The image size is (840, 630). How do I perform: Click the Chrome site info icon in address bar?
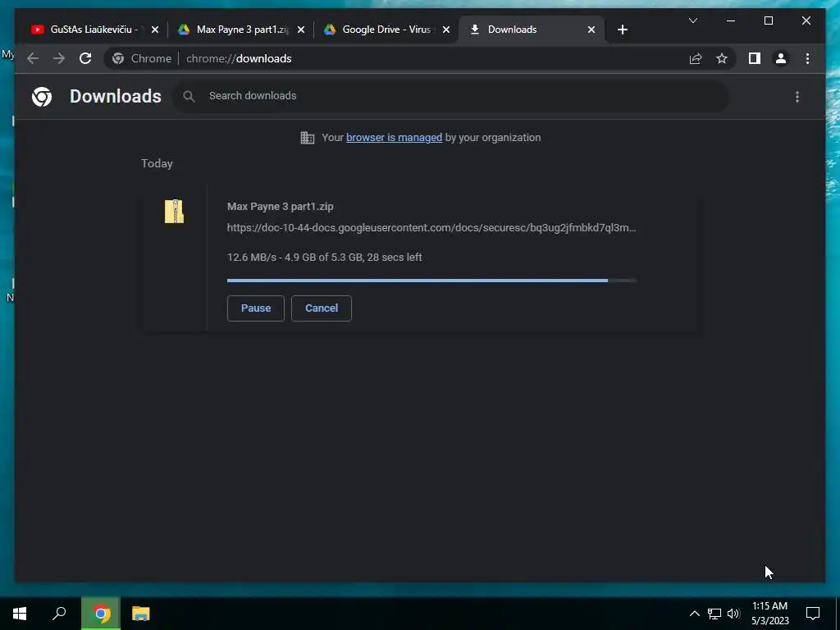pyautogui.click(x=118, y=58)
